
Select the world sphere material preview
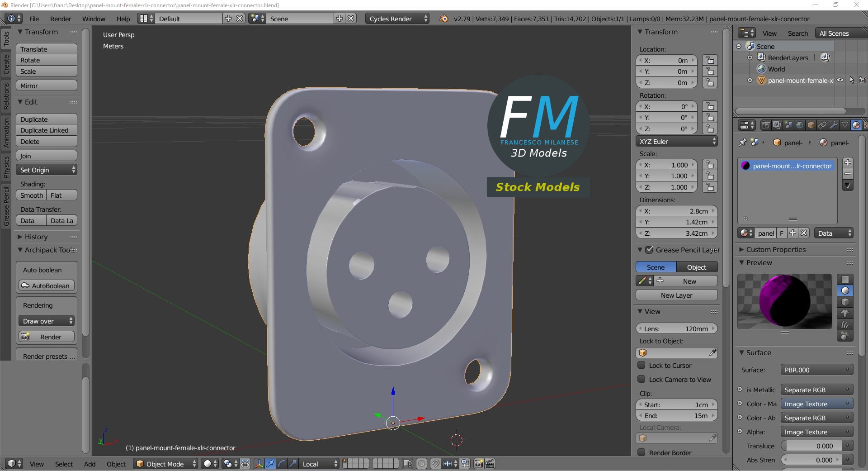tap(845, 336)
